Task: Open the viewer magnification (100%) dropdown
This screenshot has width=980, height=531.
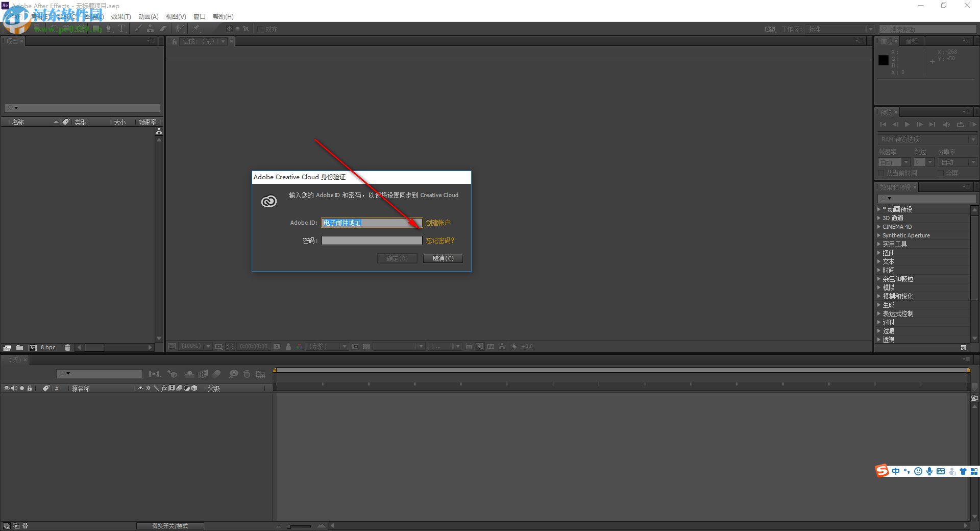Action: 195,346
